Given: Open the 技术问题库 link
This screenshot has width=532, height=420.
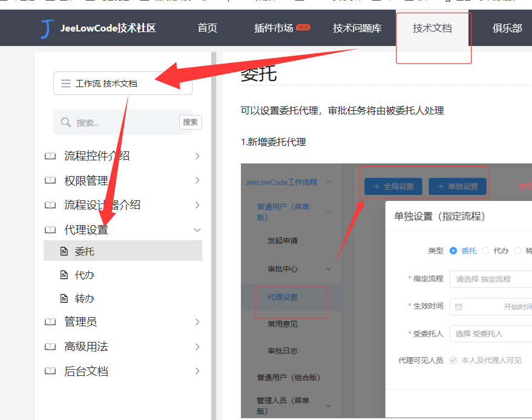Looking at the screenshot, I should 357,28.
